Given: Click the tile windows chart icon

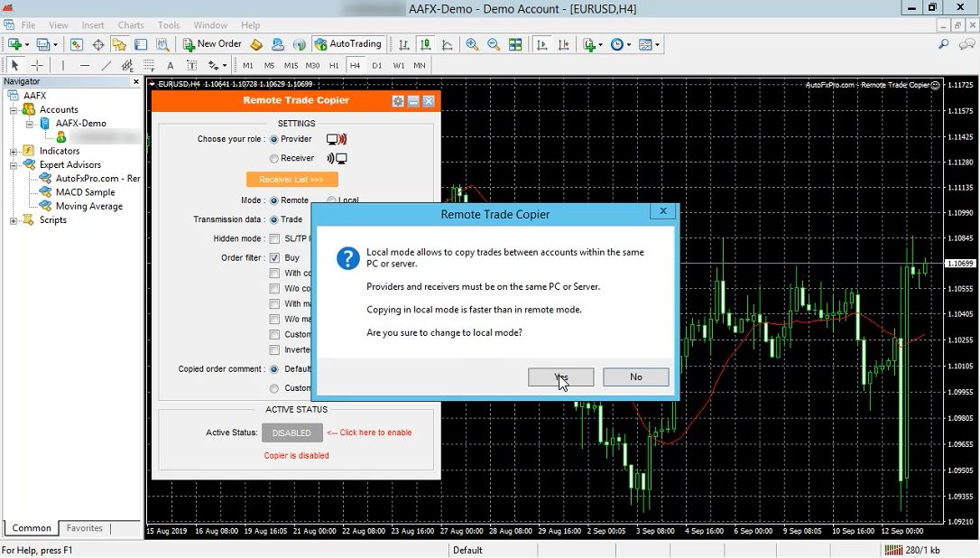Looking at the screenshot, I should click(515, 44).
